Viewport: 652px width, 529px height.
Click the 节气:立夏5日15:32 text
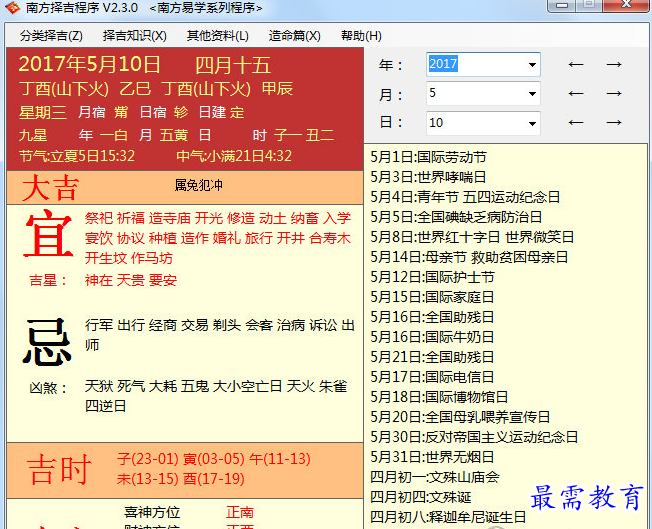click(77, 156)
